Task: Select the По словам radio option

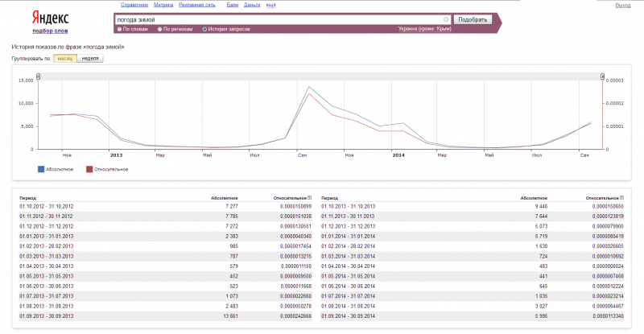Action: click(x=119, y=29)
